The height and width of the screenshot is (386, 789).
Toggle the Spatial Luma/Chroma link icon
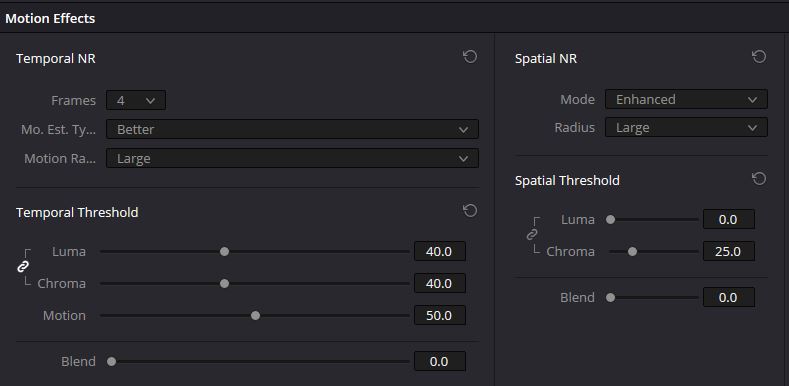(532, 235)
